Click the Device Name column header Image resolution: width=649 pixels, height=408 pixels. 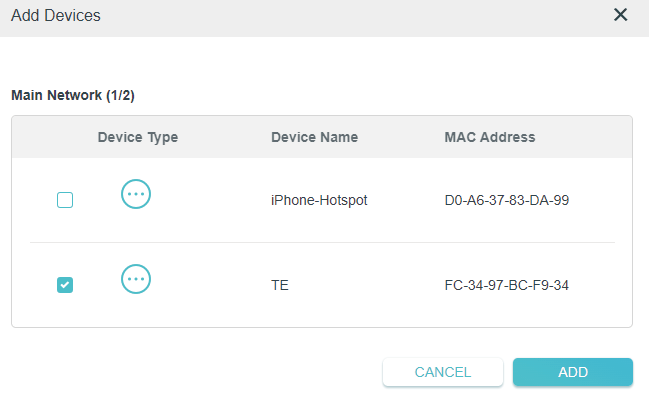click(314, 137)
